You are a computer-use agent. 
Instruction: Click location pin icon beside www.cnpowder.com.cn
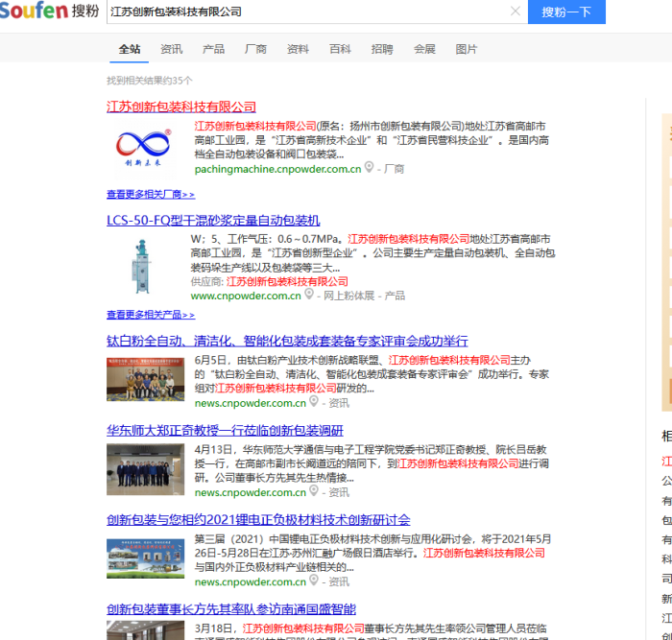tap(309, 295)
